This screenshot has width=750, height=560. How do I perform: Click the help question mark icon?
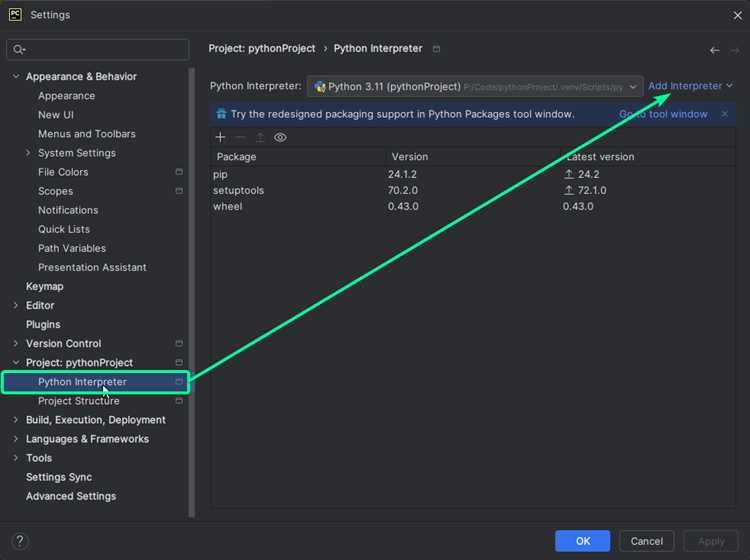point(20,541)
